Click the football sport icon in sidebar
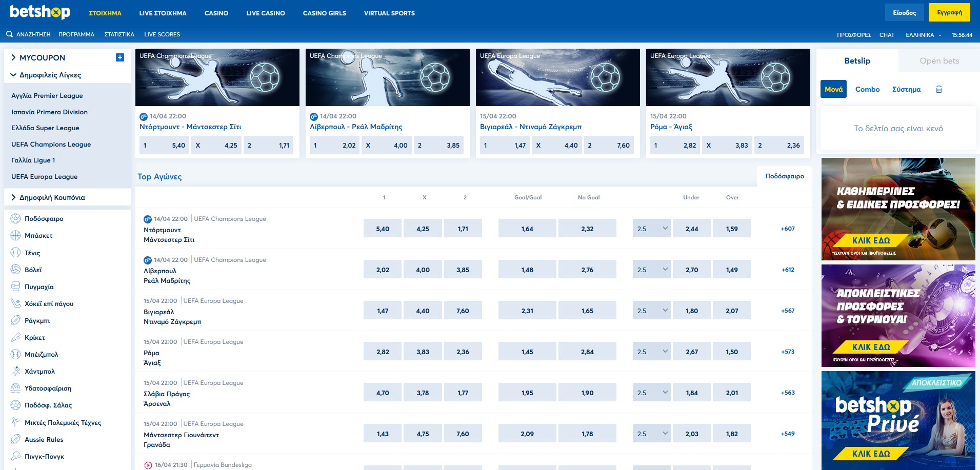This screenshot has height=470, width=980. coord(15,218)
